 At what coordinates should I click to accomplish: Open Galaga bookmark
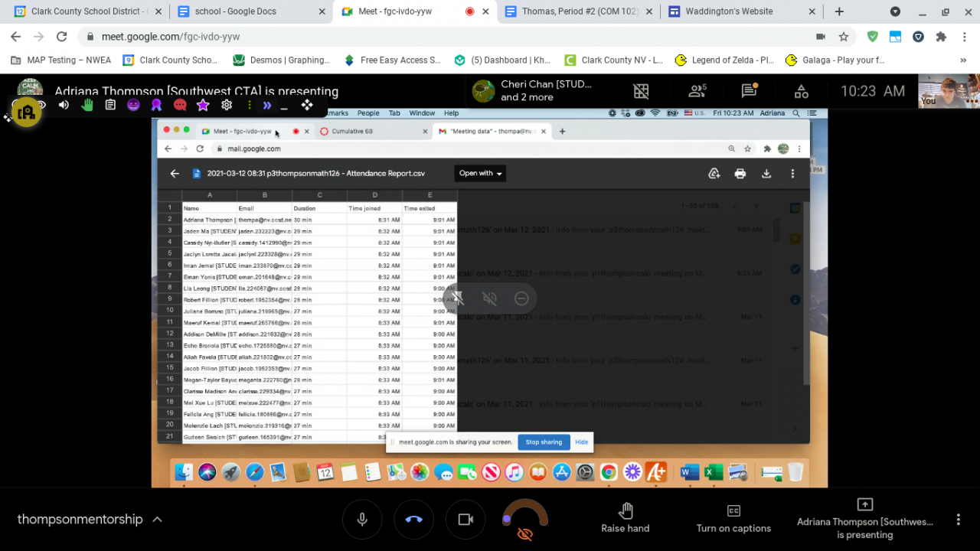tap(835, 60)
